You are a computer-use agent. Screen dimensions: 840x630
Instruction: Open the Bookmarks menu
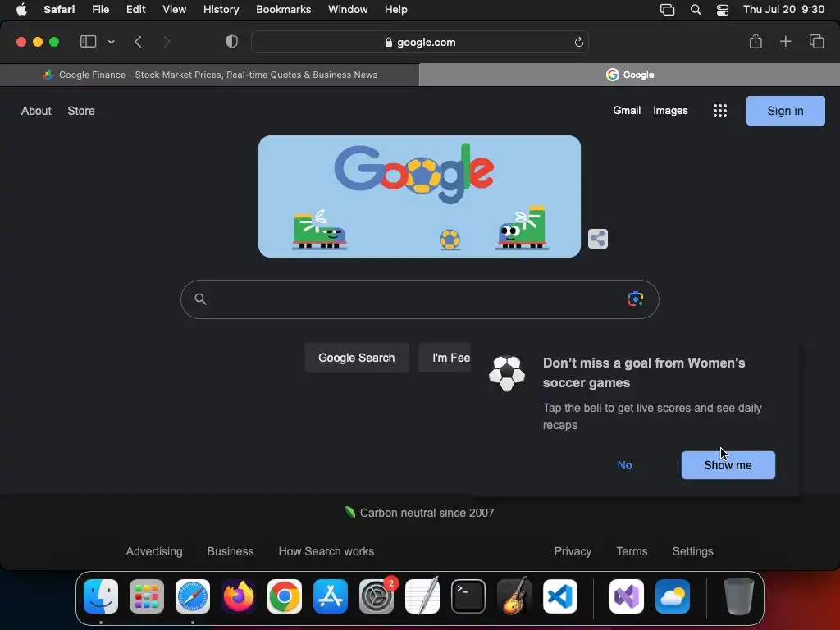(x=283, y=9)
